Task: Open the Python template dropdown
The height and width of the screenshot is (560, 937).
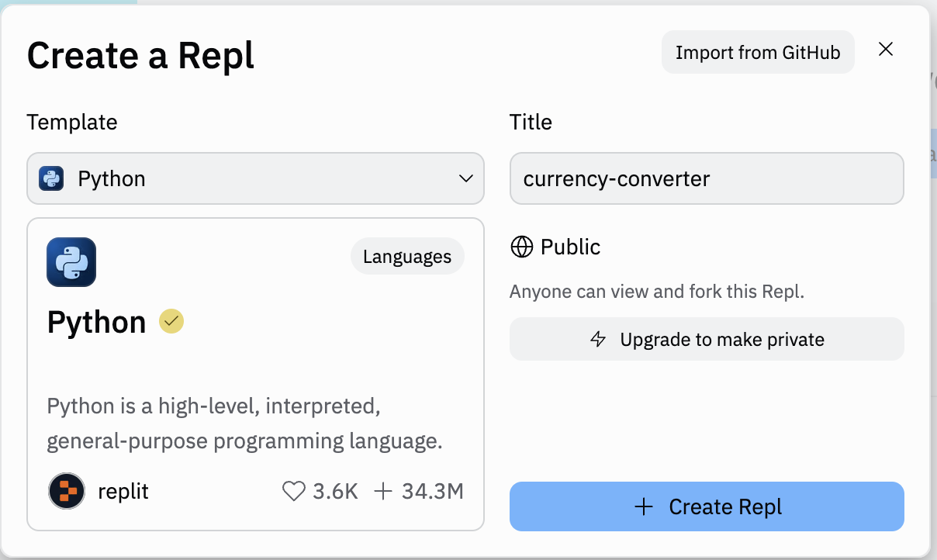Action: 255,178
